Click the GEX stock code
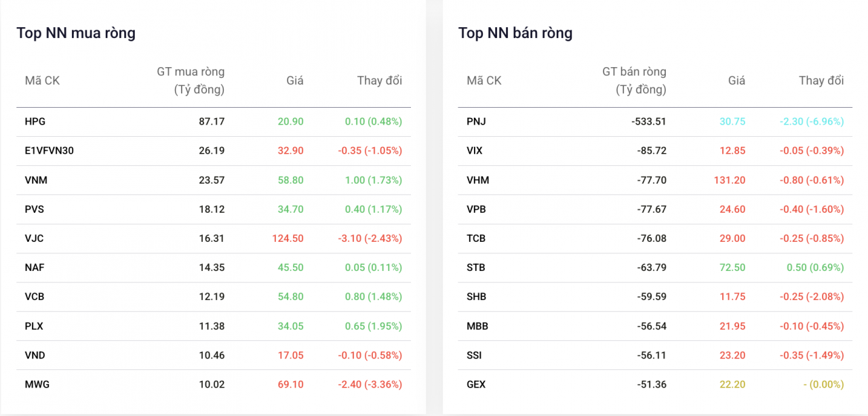The image size is (868, 416). tap(476, 384)
